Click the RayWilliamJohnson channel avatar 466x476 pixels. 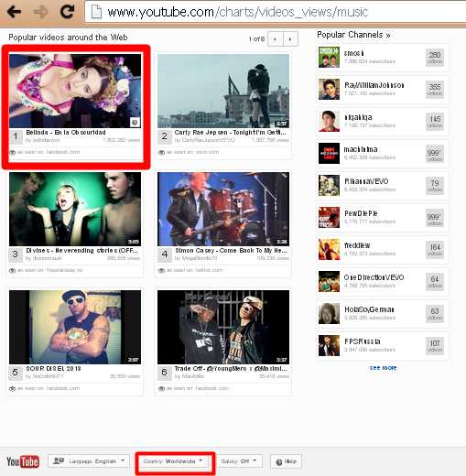(x=329, y=89)
